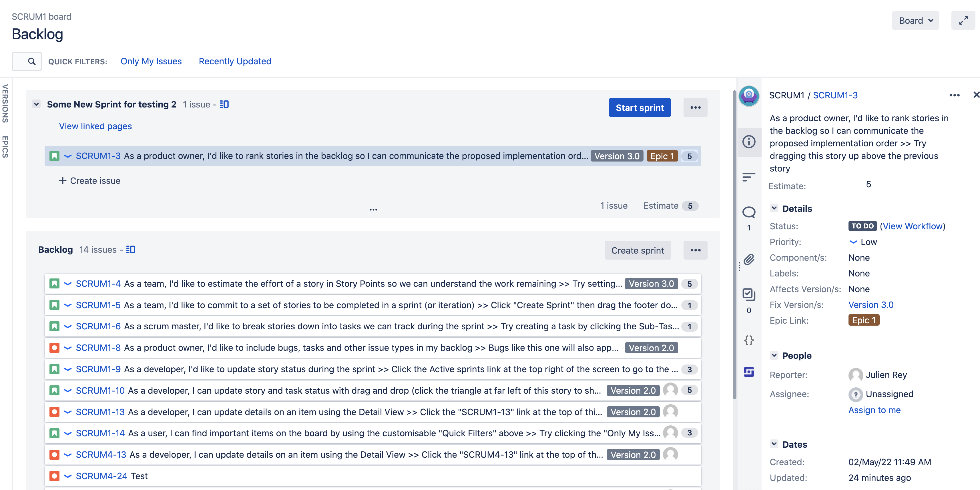Click the Assign to me link
Image resolution: width=980 pixels, height=490 pixels.
point(874,410)
